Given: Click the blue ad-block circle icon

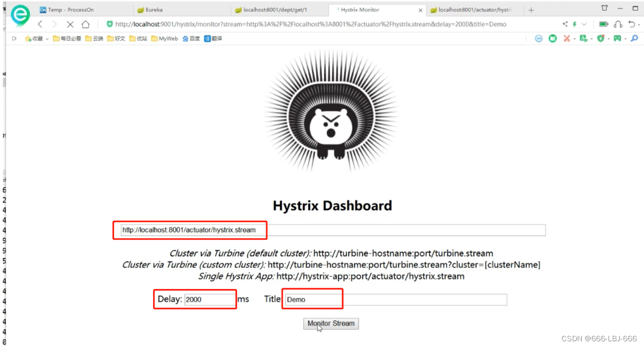Looking at the screenshot, I should (539, 39).
